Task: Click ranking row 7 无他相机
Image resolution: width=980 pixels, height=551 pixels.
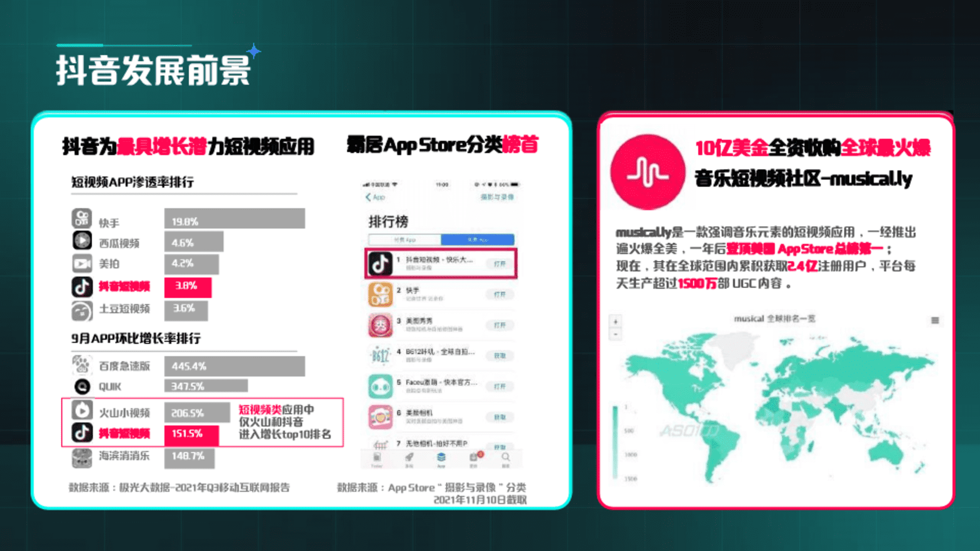Action: pos(441,443)
